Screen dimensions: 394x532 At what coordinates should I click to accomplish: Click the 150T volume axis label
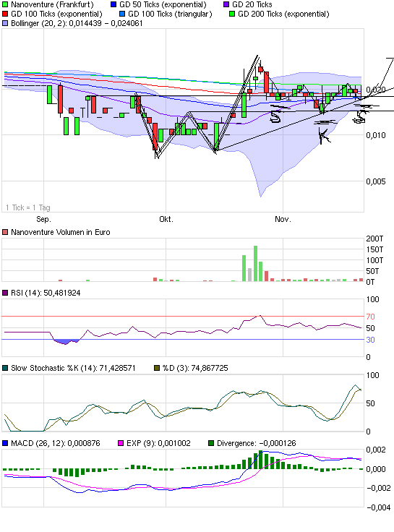(374, 249)
